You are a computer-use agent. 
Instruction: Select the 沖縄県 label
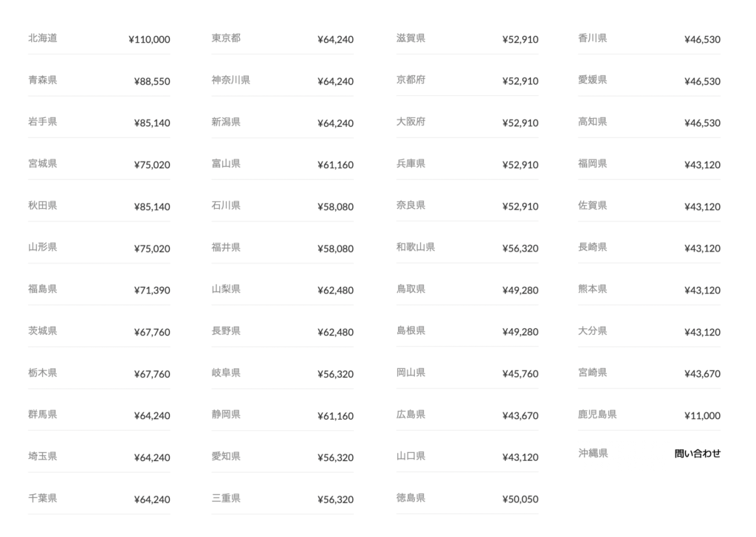(593, 454)
